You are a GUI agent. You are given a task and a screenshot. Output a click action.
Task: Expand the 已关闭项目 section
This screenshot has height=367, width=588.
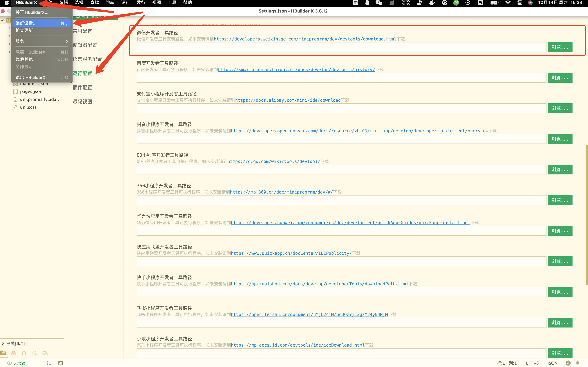(3, 343)
